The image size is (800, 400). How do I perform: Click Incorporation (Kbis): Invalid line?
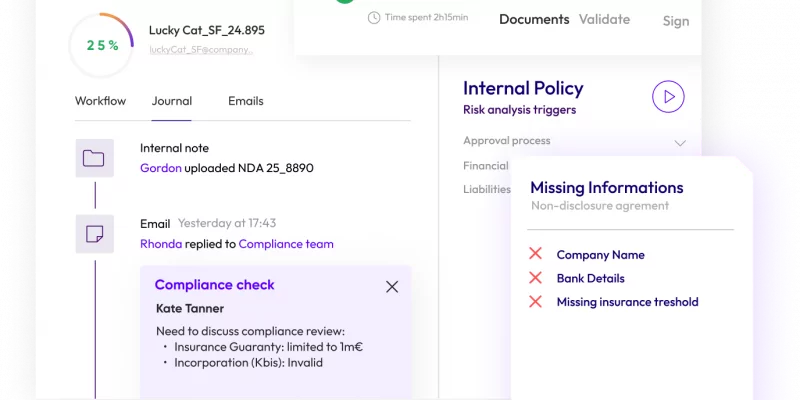[248, 363]
